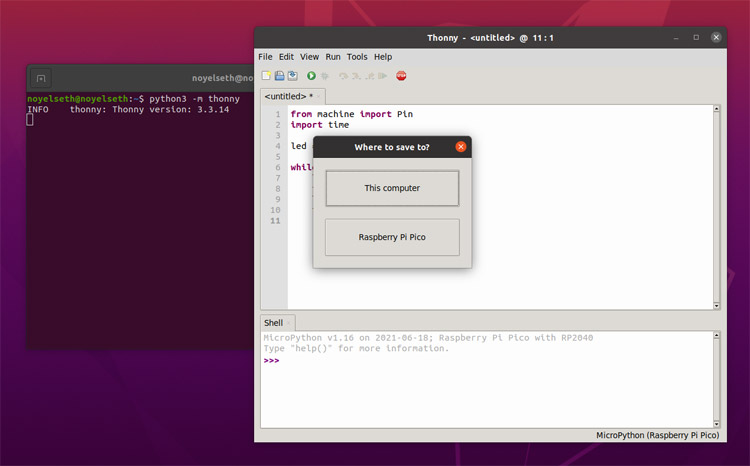Run the script with the green play icon
Screen dimensions: 750x466
tap(311, 76)
